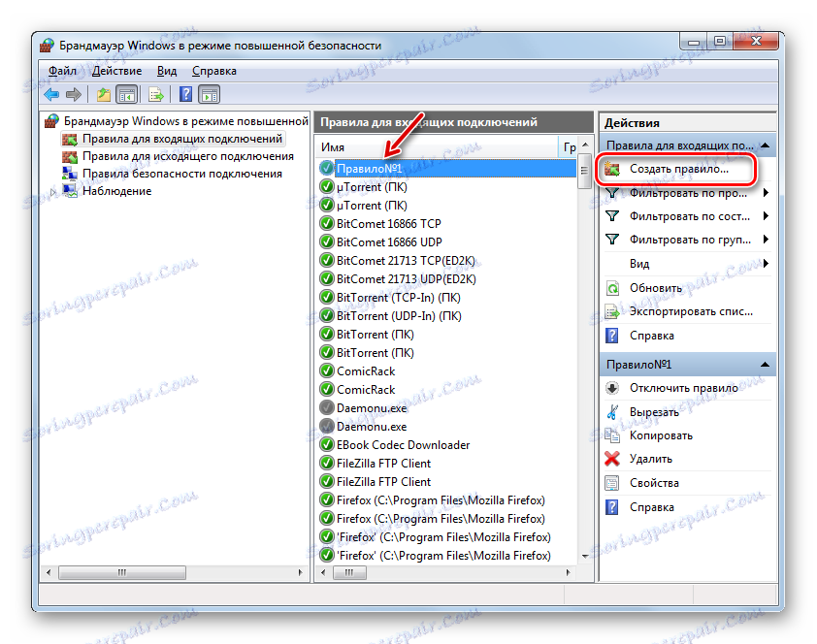Click the red X Удалить icon

click(612, 459)
